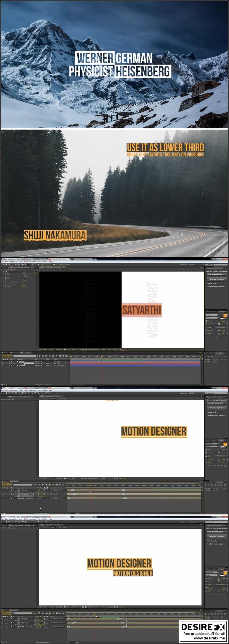This screenshot has height=644, width=229.
Task: Take snapshot in SATYARTHI viewer footer
Action: (65, 349)
